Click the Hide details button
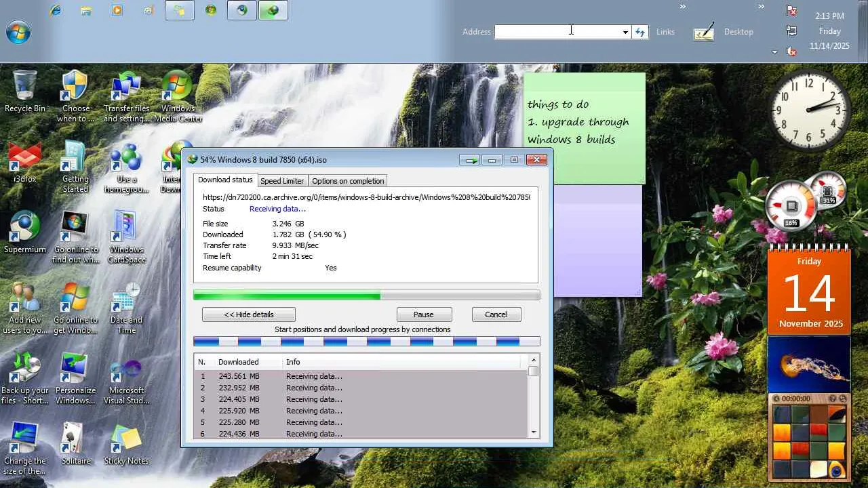Image resolution: width=868 pixels, height=488 pixels. pyautogui.click(x=249, y=314)
